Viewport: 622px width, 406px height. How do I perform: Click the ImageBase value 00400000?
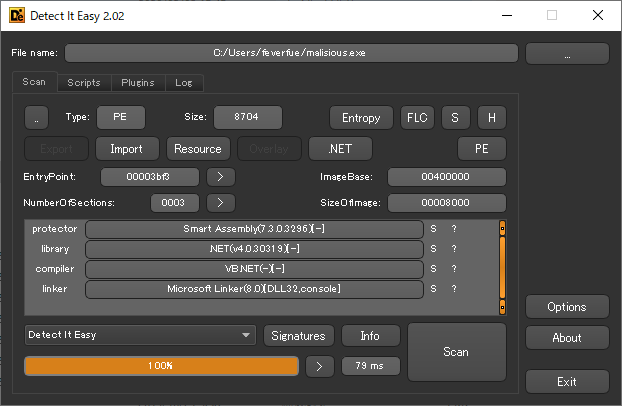click(447, 177)
